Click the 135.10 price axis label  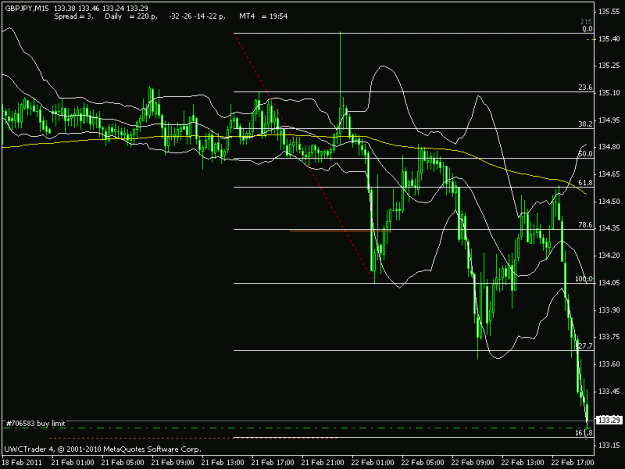[609, 93]
